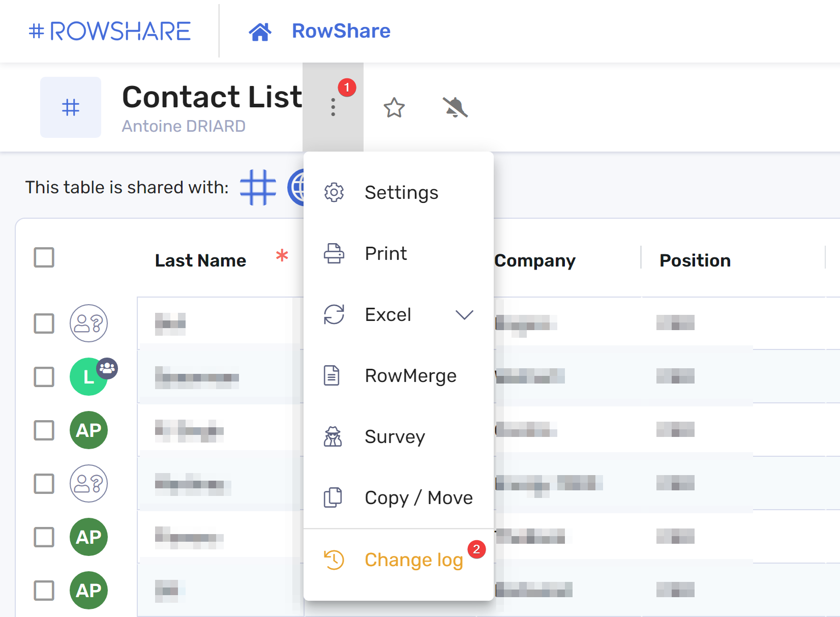Image resolution: width=840 pixels, height=617 pixels.
Task: Go to the home icon
Action: pyautogui.click(x=260, y=32)
